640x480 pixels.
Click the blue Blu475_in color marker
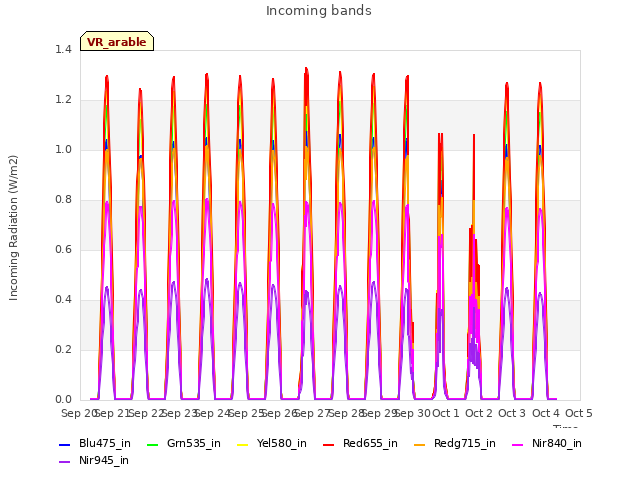click(64, 444)
